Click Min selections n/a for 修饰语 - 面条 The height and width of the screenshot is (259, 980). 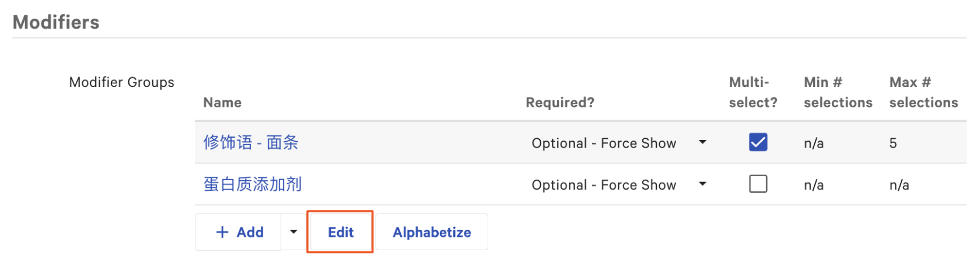tap(814, 143)
